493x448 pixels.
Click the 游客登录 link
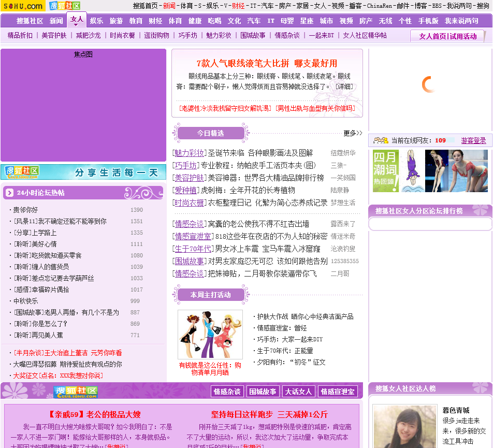pyautogui.click(x=473, y=140)
